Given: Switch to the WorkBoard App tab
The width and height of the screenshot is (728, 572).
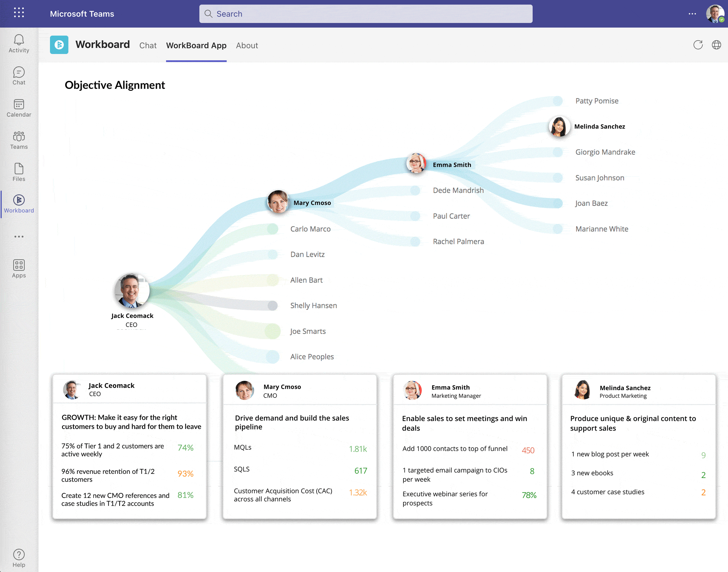Looking at the screenshot, I should [196, 45].
